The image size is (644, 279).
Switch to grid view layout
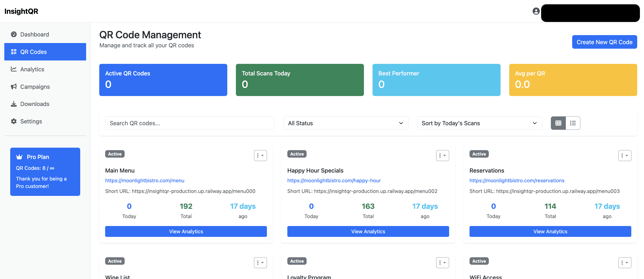558,123
